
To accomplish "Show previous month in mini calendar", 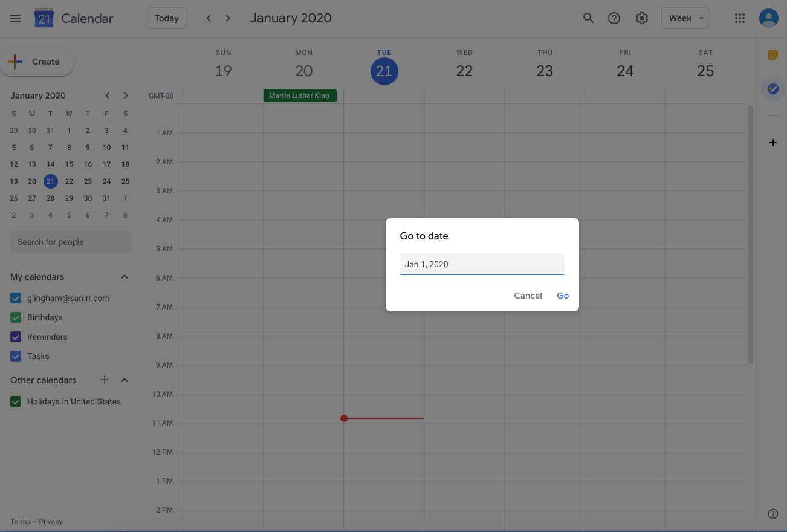I will point(107,96).
